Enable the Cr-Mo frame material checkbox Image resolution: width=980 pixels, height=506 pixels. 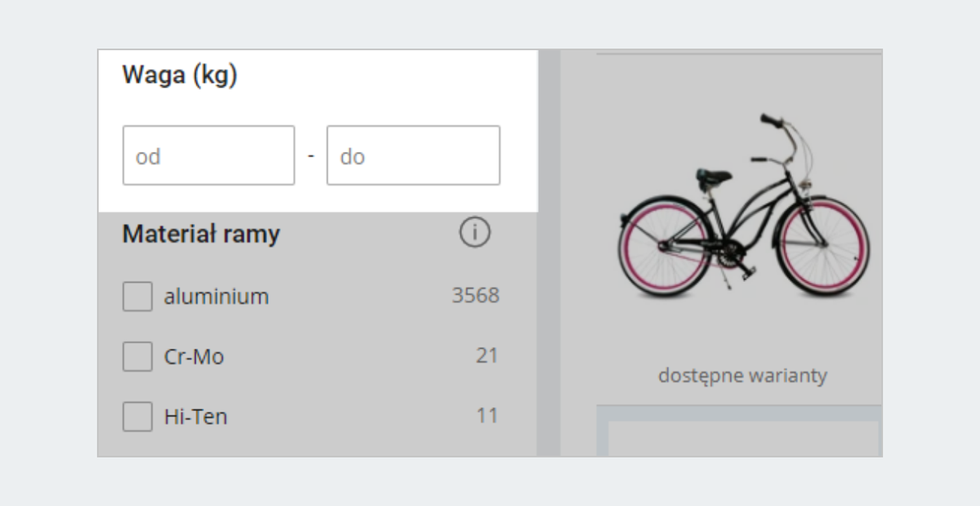[137, 356]
